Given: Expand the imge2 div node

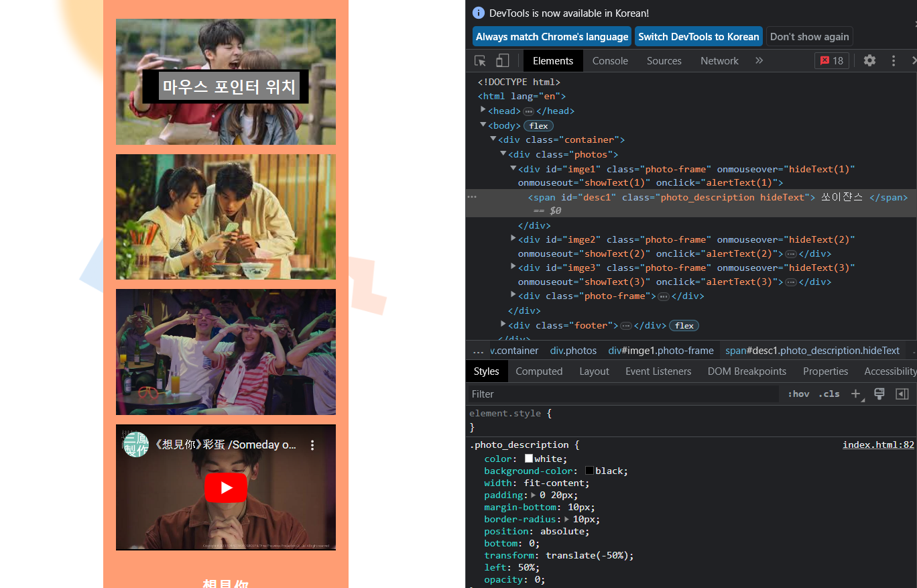Looking at the screenshot, I should (x=513, y=238).
